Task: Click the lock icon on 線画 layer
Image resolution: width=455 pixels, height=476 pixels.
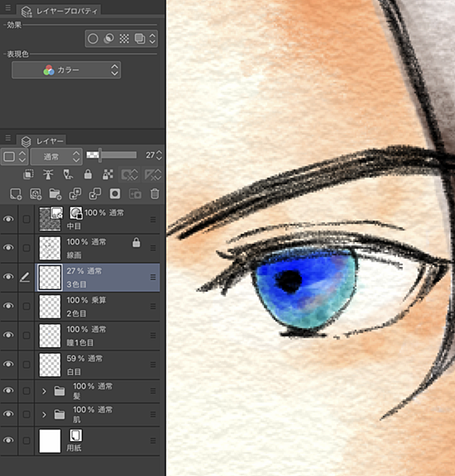Action: (137, 242)
